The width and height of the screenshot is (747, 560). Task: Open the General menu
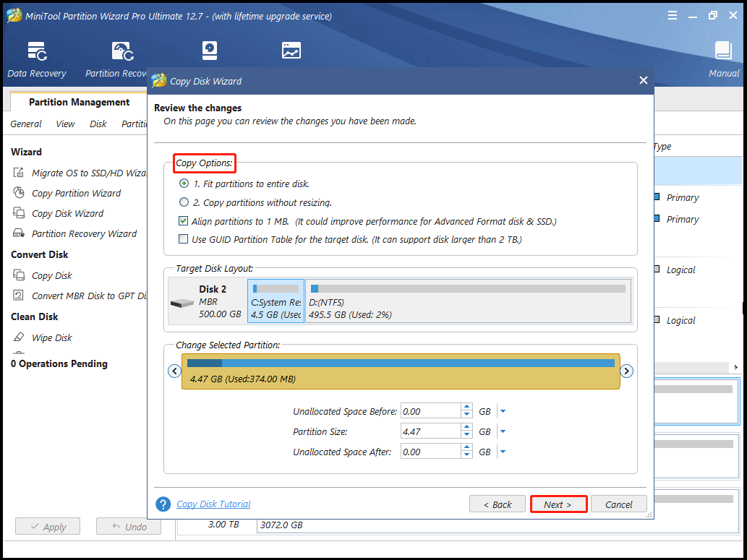[26, 124]
